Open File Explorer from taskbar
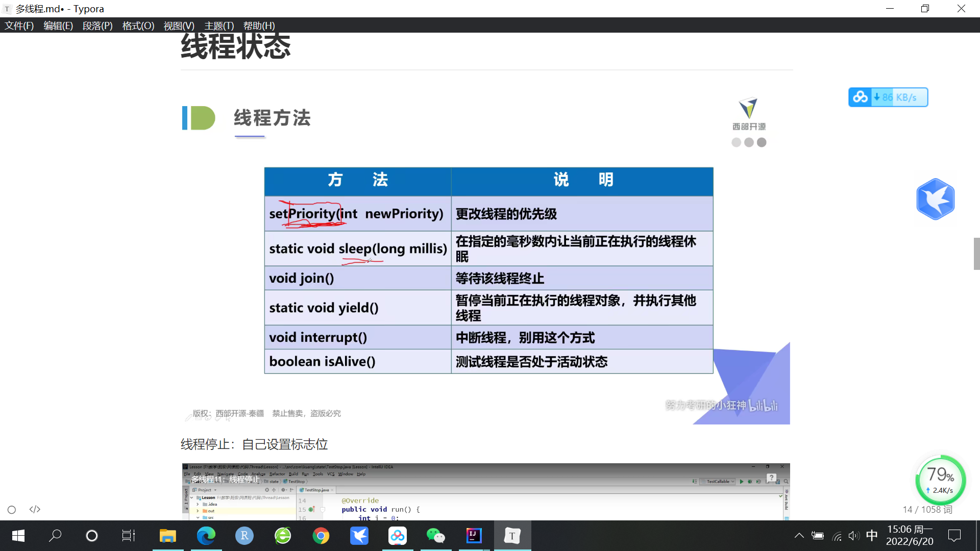The width and height of the screenshot is (980, 551). pos(167,536)
